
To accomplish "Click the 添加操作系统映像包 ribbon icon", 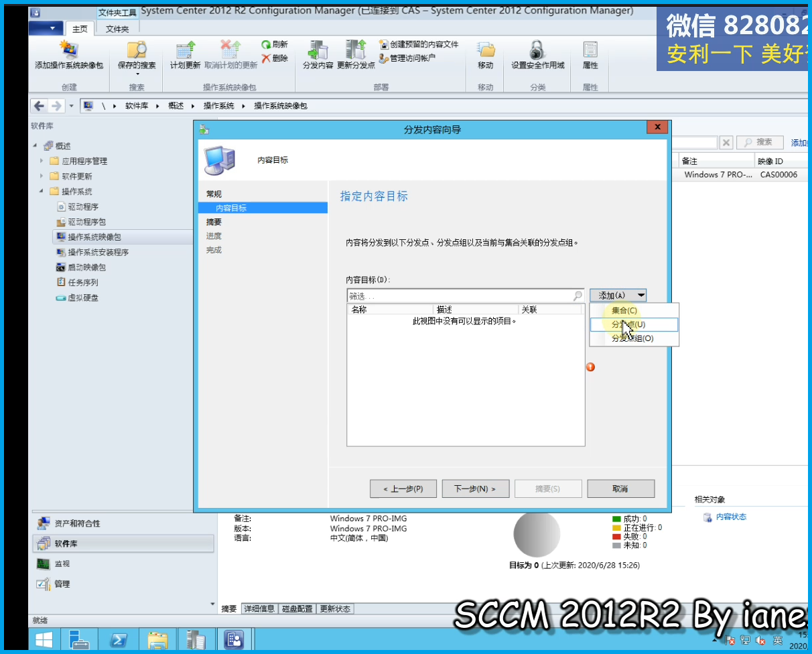I will click(x=69, y=56).
